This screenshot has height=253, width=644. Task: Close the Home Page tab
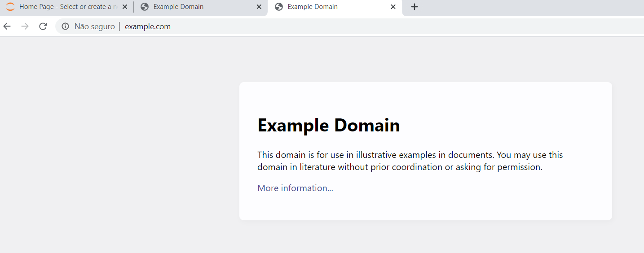coord(125,7)
